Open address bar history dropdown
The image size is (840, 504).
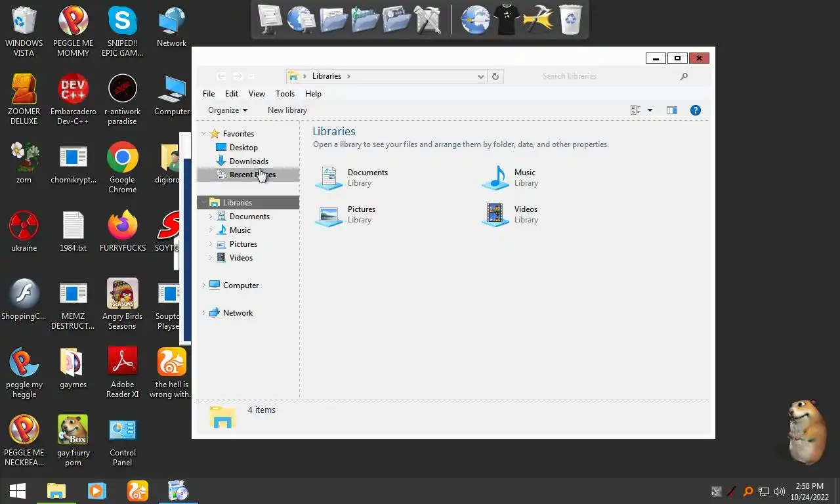(x=480, y=76)
